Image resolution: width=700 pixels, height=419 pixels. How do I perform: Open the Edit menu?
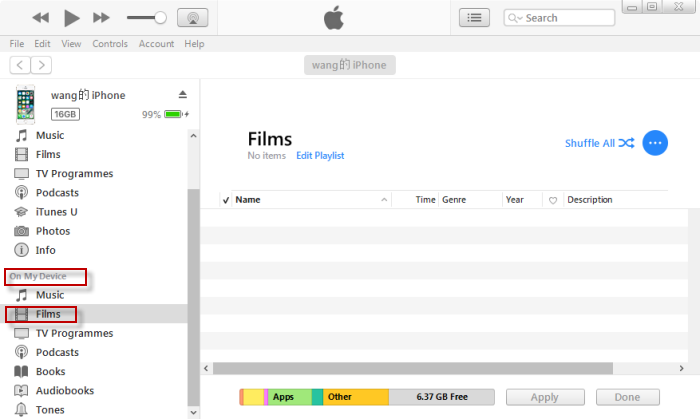[x=42, y=44]
